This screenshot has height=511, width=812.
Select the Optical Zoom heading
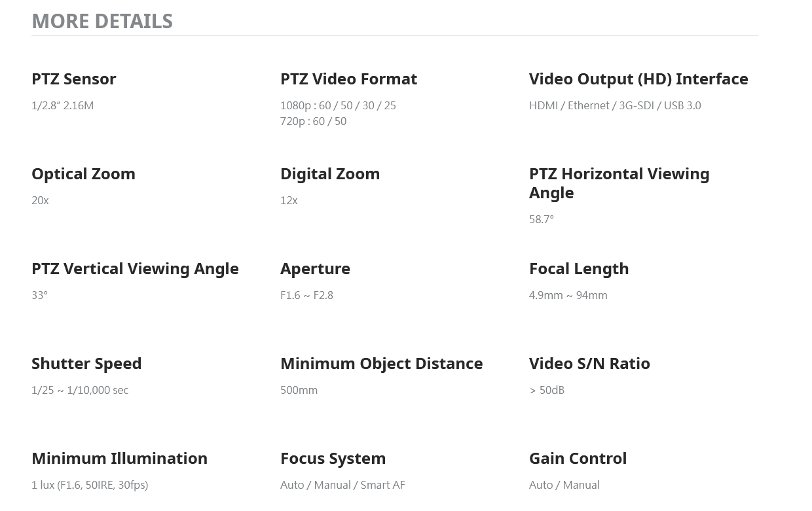pyautogui.click(x=83, y=173)
